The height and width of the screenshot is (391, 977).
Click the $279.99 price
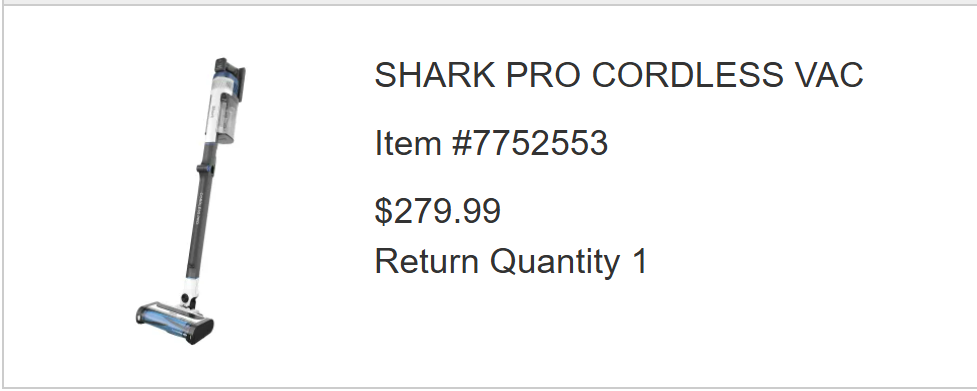[437, 210]
